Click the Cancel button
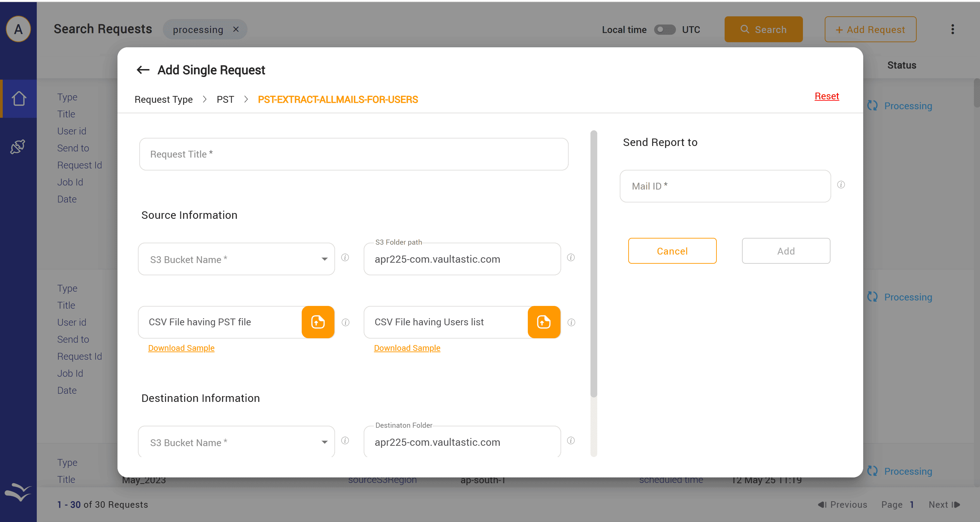 [x=672, y=251]
